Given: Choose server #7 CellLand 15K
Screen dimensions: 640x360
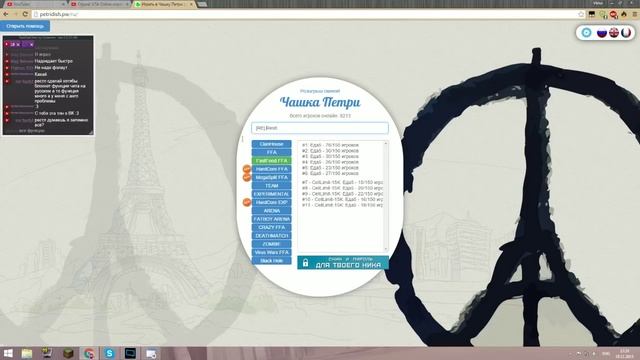Looking at the screenshot, I should 342,182.
